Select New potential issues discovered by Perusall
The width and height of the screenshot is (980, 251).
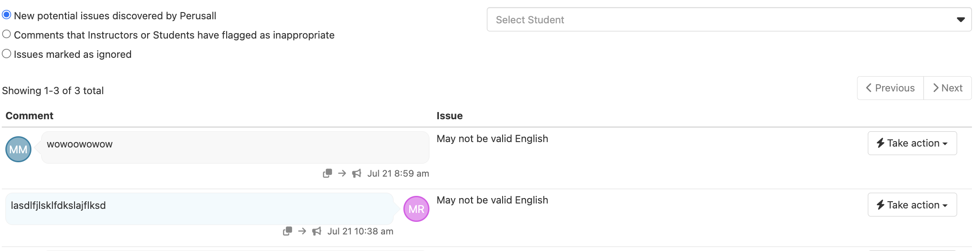(7, 15)
